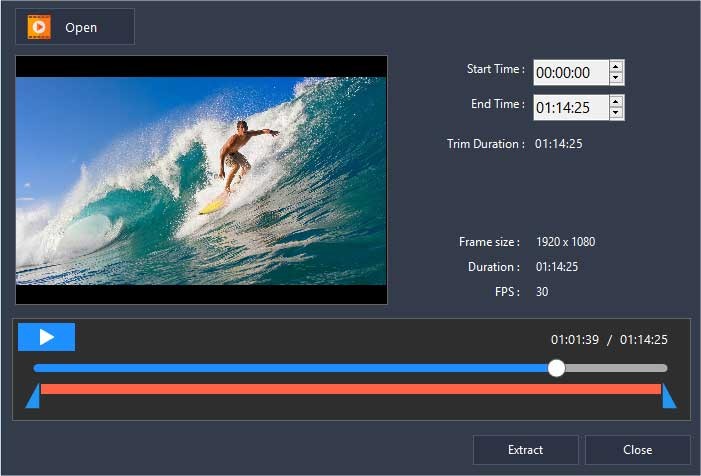Increase End Time with up arrow
701x476 pixels.
(616, 101)
